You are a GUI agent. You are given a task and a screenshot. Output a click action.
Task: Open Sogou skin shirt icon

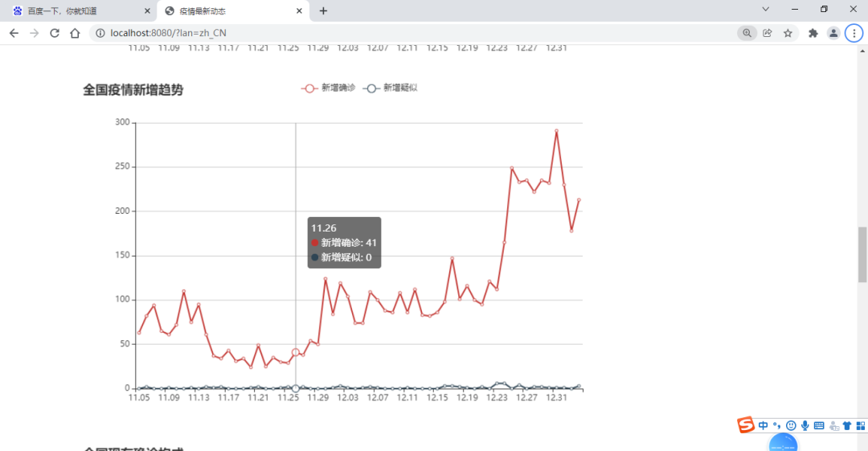pyautogui.click(x=847, y=425)
